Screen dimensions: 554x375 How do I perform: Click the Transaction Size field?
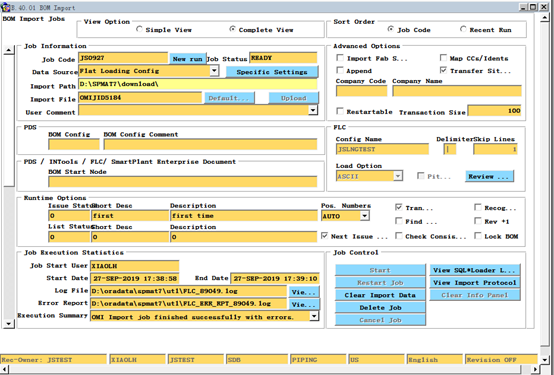click(x=495, y=111)
